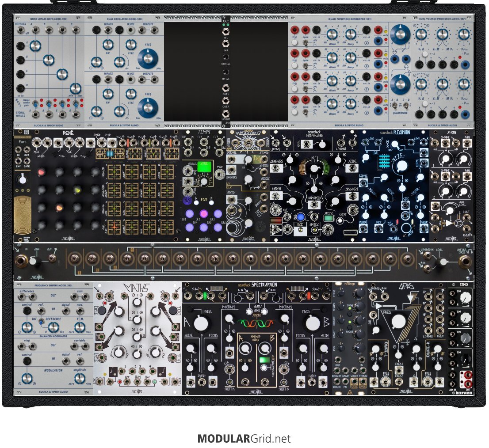Flip channel A mode switch on Quad Lopass Gate
Image resolution: width=489 pixels, height=448 pixels.
point(35,103)
